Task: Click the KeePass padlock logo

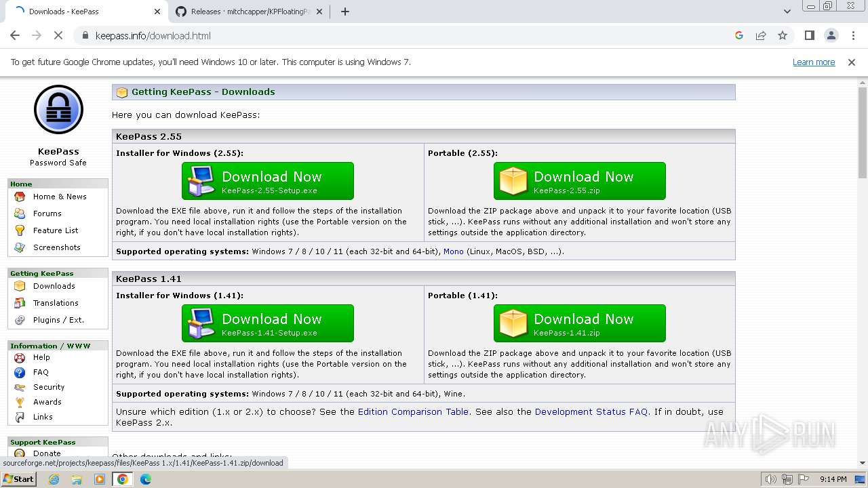Action: [58, 109]
